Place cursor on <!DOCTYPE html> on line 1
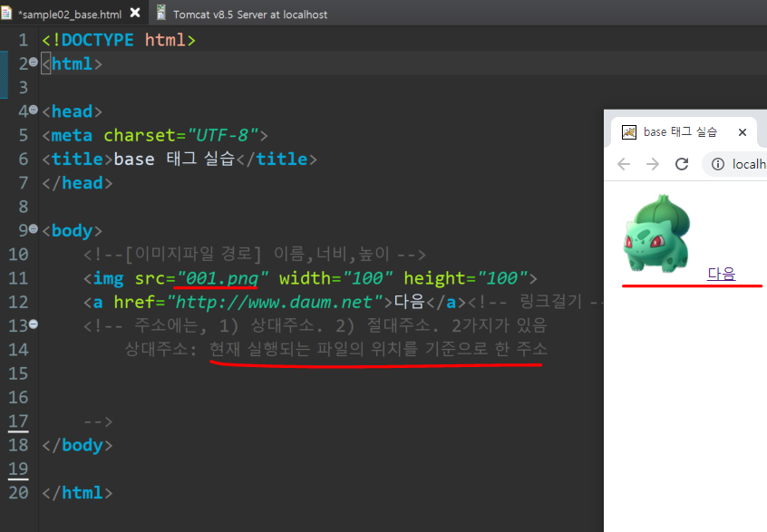Image resolution: width=767 pixels, height=532 pixels. click(119, 40)
